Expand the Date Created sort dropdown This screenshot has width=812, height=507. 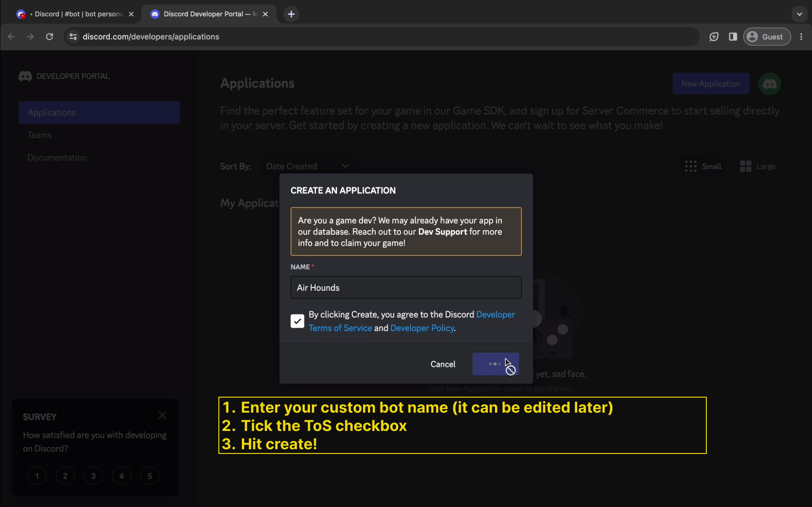tap(308, 166)
